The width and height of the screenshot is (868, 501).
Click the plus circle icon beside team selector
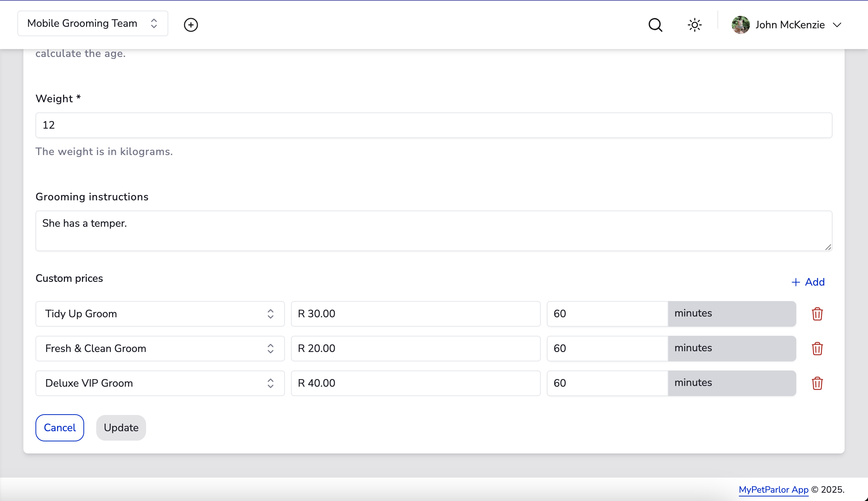191,25
